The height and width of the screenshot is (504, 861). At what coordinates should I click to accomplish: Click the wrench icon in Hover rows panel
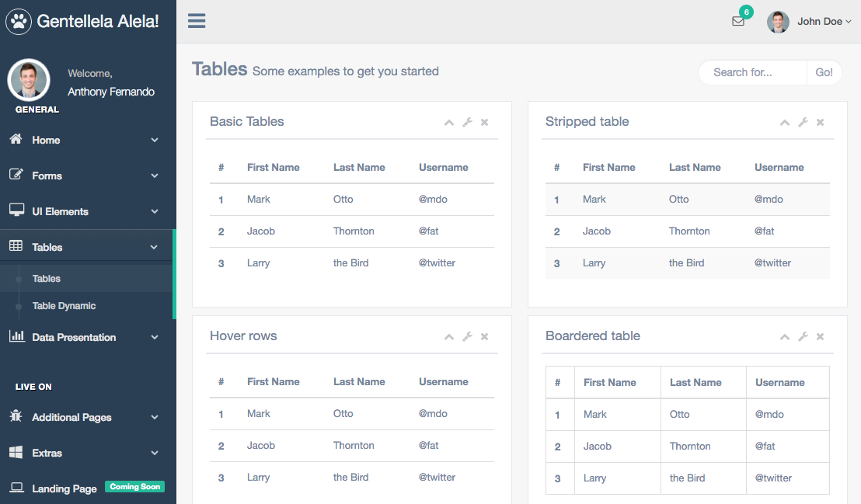click(467, 336)
